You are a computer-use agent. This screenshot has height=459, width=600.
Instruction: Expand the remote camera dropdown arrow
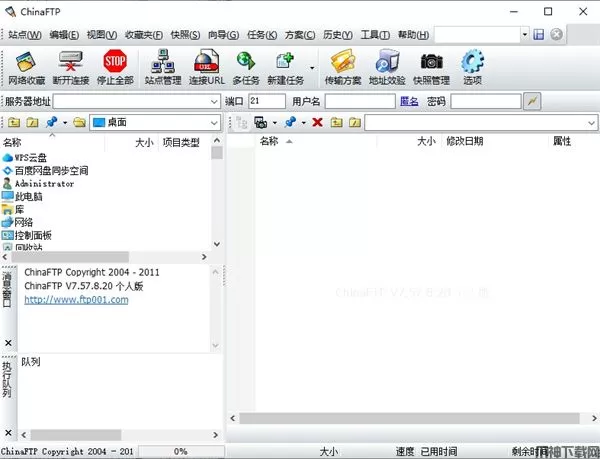(x=274, y=123)
